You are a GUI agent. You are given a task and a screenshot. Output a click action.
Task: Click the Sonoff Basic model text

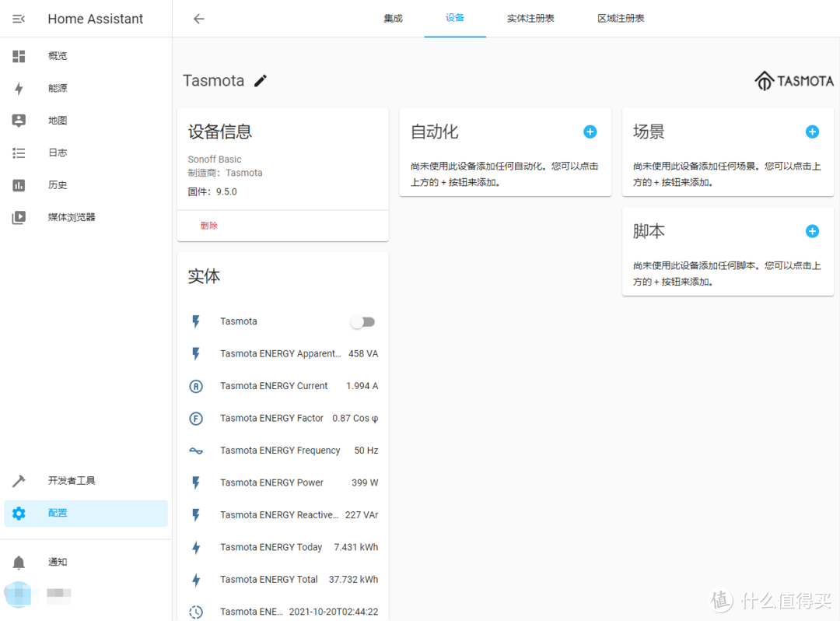pyautogui.click(x=215, y=159)
